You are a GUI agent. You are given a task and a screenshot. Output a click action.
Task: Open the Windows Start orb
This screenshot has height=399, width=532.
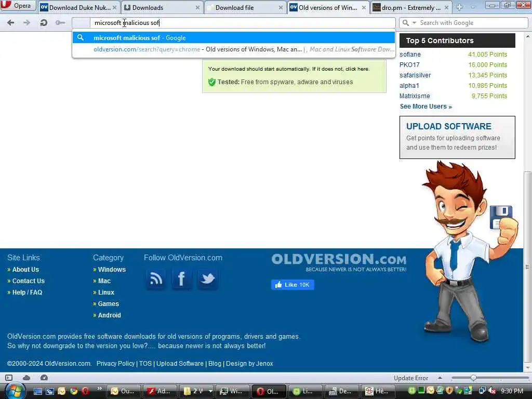click(15, 391)
